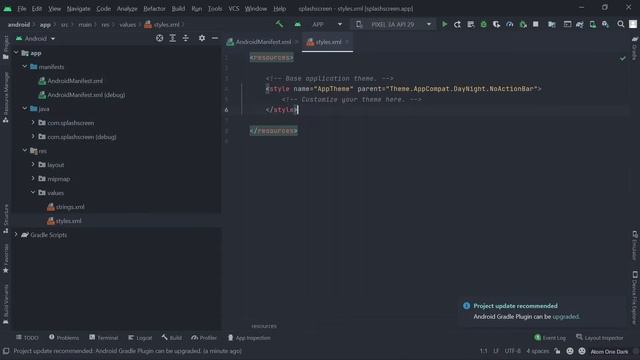Open the File menu
Viewport: 640px width, 360px height.
tap(22, 9)
